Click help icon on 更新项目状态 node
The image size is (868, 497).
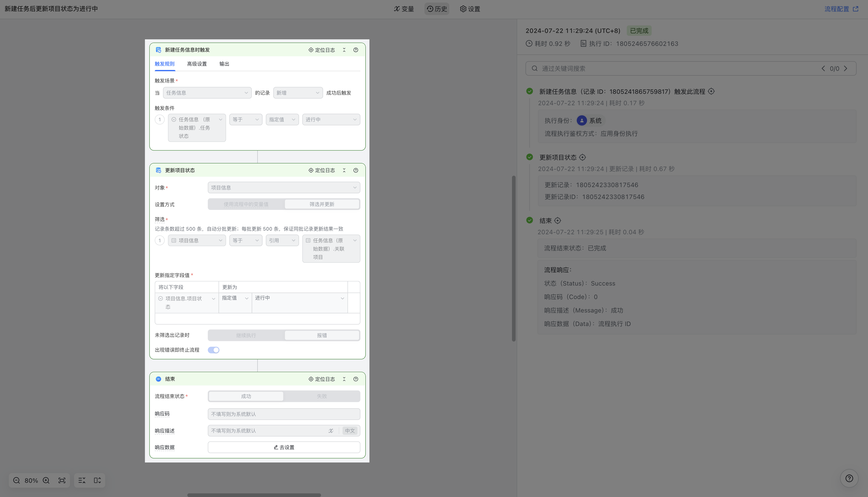click(356, 170)
